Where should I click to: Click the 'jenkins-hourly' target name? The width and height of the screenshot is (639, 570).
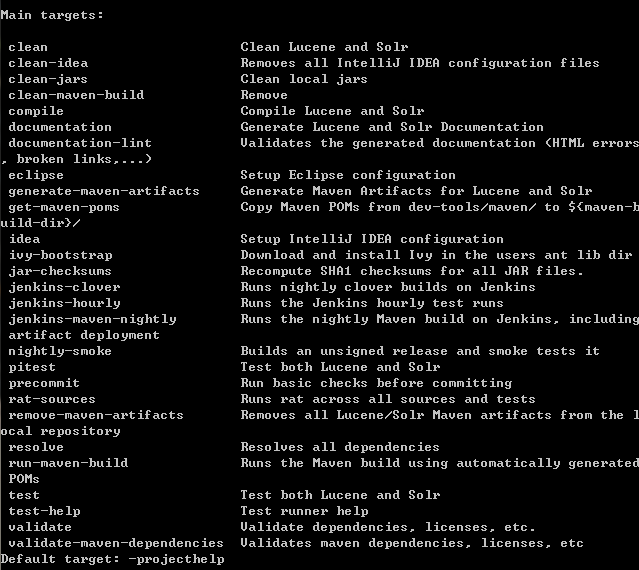coord(64,303)
